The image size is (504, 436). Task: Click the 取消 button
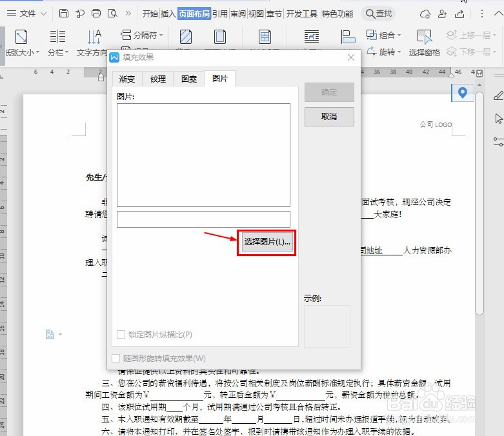[329, 117]
